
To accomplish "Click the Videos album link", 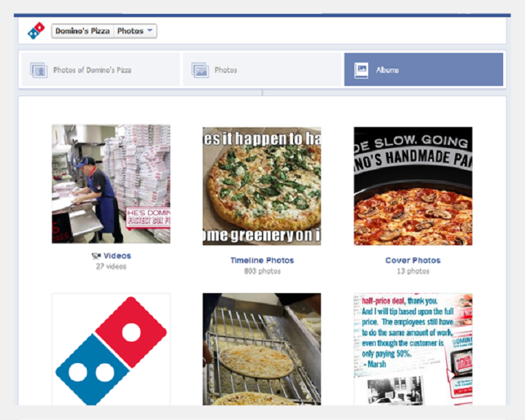I will [117, 256].
